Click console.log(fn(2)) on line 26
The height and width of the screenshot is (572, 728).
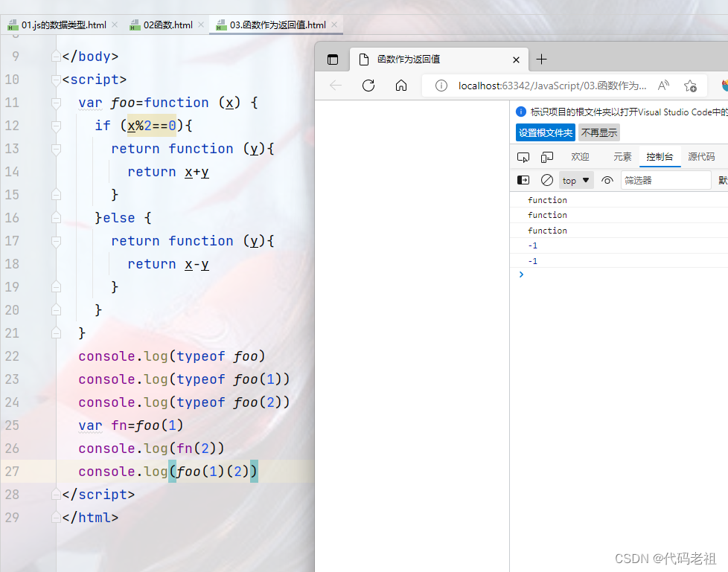[151, 448]
